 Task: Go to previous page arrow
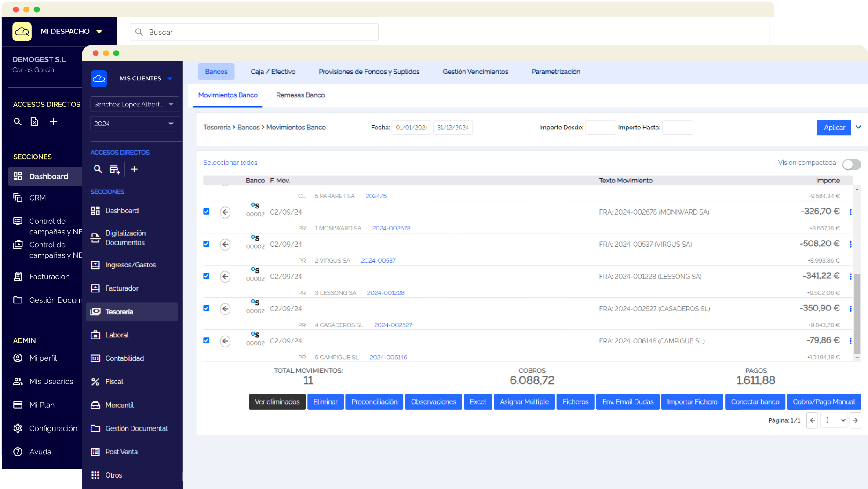click(x=812, y=420)
